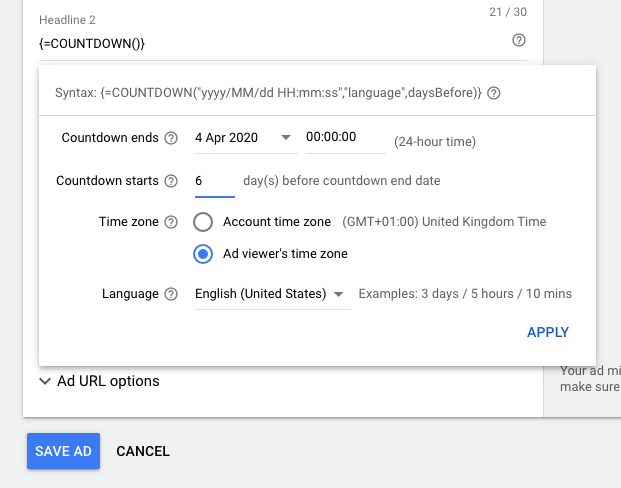Image resolution: width=621 pixels, height=488 pixels.
Task: Open the Language dropdown
Action: [x=339, y=294]
